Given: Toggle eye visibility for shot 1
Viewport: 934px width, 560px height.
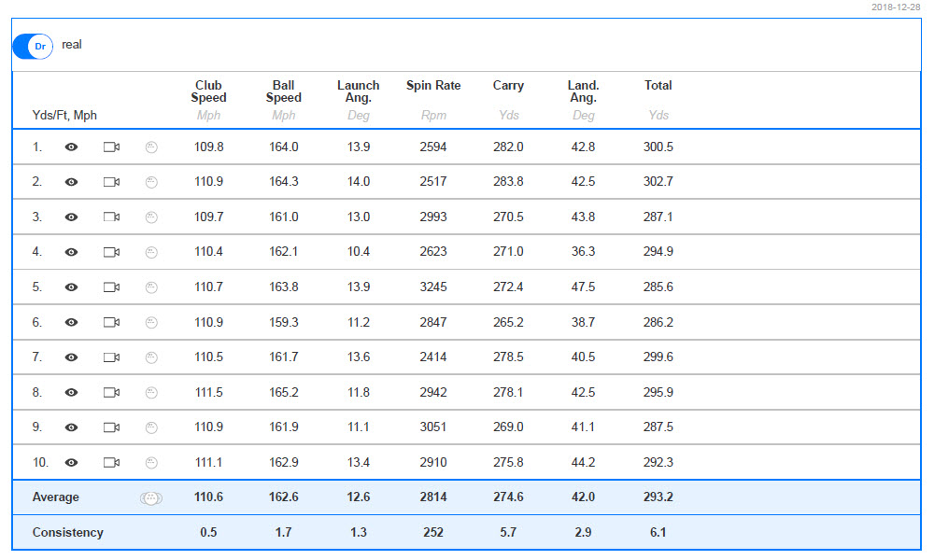Looking at the screenshot, I should tap(72, 147).
